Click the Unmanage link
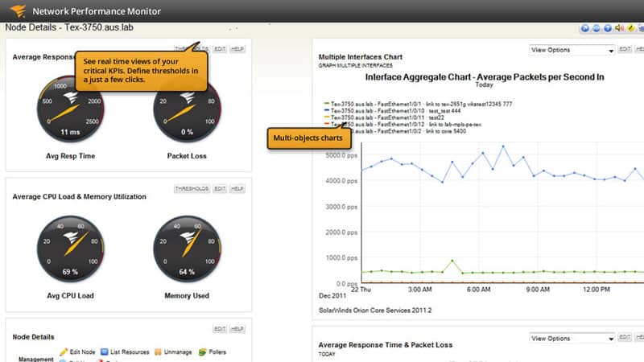This screenshot has width=644, height=362. pos(178,352)
